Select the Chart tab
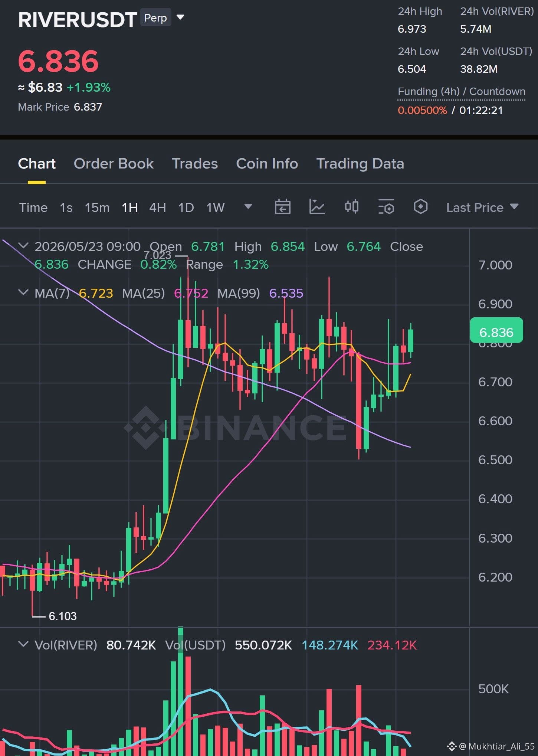The image size is (538, 756). (x=37, y=164)
